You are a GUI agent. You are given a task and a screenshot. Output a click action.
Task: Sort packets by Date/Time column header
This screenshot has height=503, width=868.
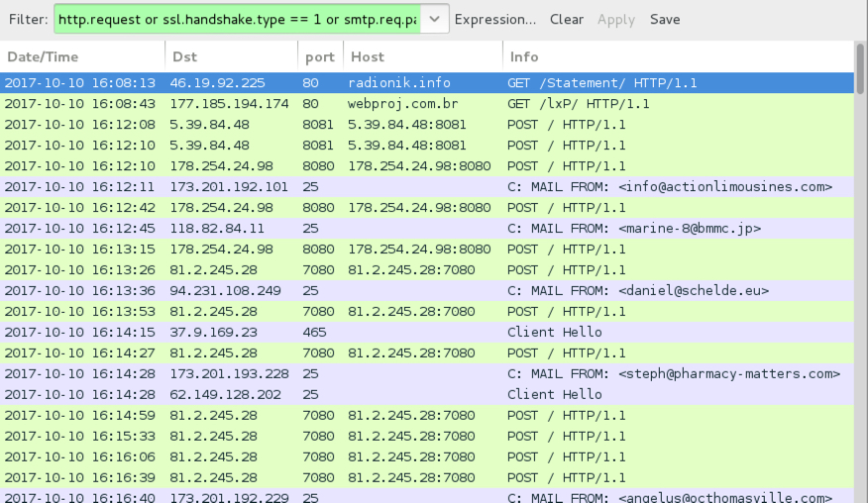click(x=82, y=57)
